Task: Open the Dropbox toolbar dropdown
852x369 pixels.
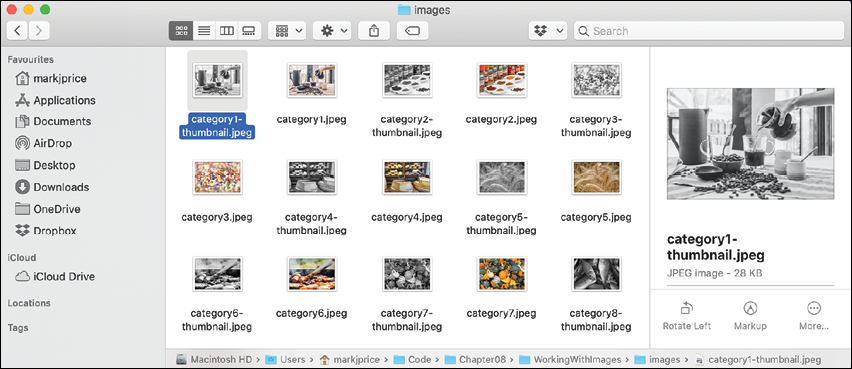Action: click(548, 31)
